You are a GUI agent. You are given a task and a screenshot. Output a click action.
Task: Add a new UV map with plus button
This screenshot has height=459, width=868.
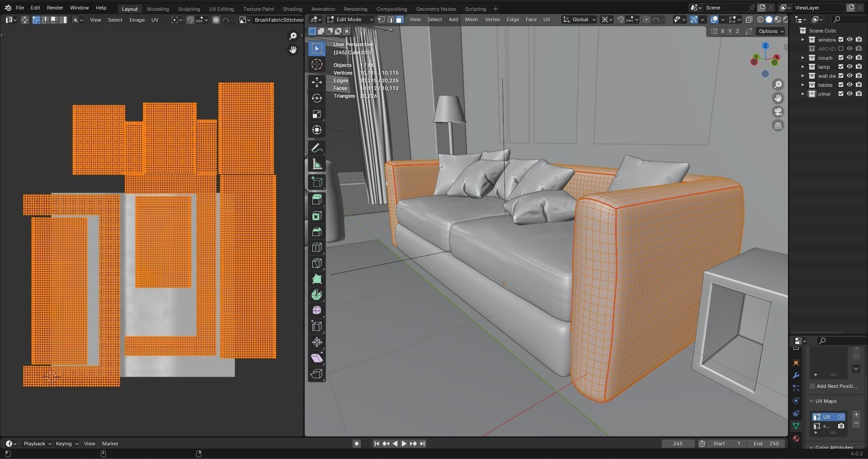coord(856,415)
